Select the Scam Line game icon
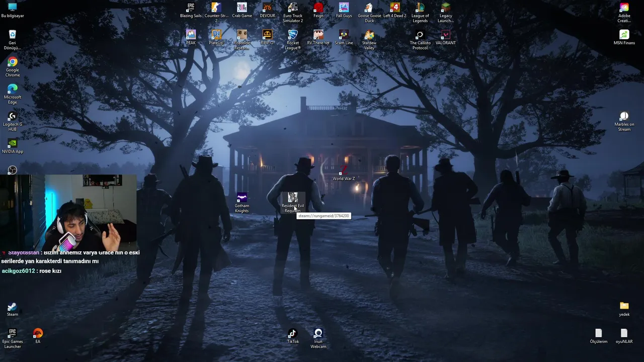644x362 pixels. click(x=344, y=37)
